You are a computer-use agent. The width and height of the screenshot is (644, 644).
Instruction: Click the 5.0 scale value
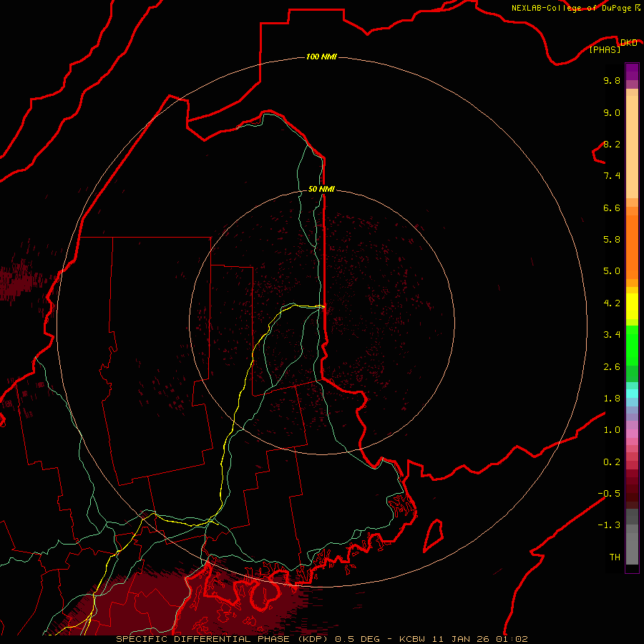(612, 271)
